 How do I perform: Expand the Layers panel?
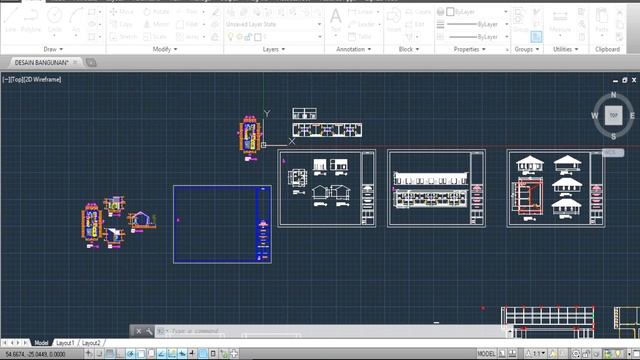click(273, 49)
